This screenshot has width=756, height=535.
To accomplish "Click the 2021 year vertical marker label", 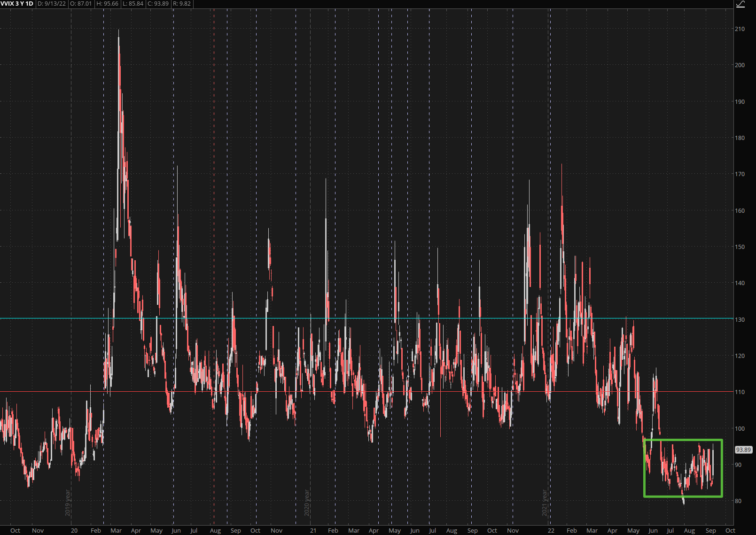I will tap(545, 503).
